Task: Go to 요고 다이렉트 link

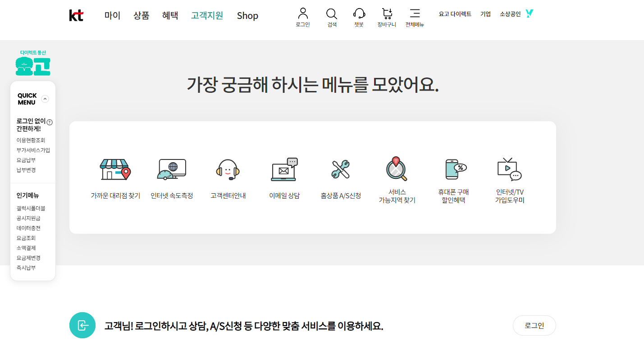Action: tap(455, 14)
